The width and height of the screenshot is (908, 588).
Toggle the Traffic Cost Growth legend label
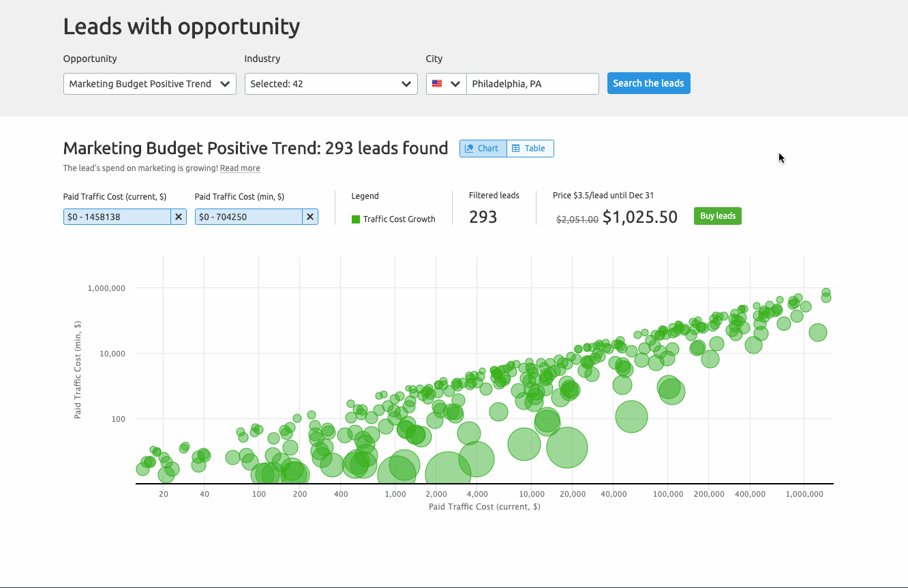point(399,219)
